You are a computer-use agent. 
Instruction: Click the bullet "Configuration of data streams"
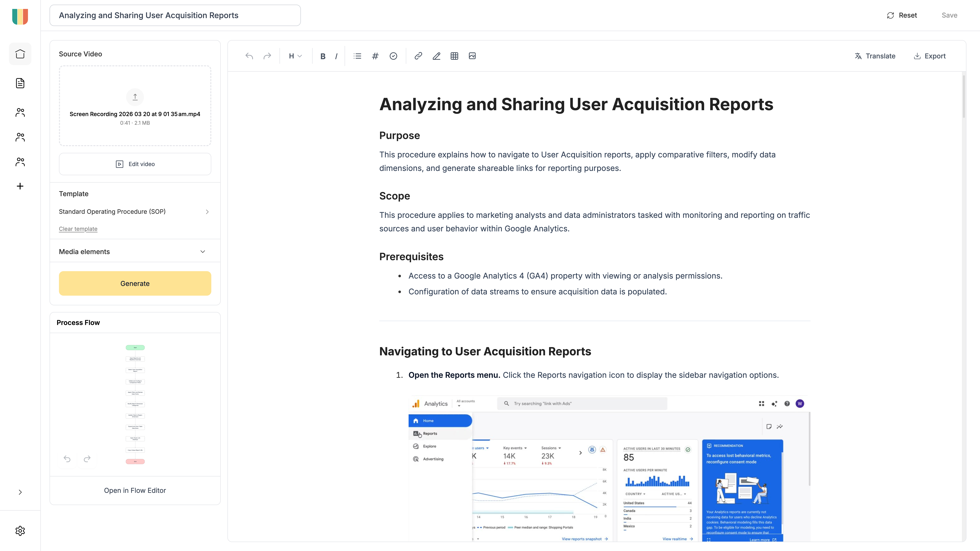pyautogui.click(x=538, y=292)
